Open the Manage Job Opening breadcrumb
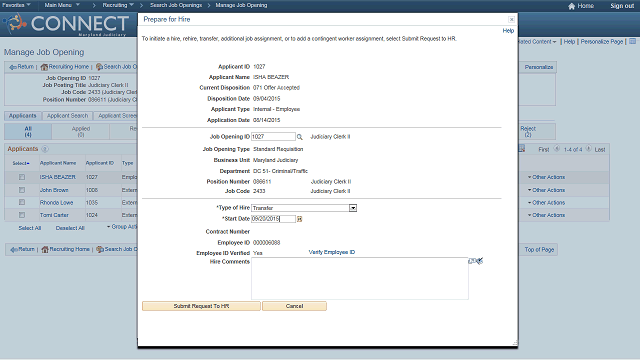The width and height of the screenshot is (640, 360). pyautogui.click(x=241, y=5)
